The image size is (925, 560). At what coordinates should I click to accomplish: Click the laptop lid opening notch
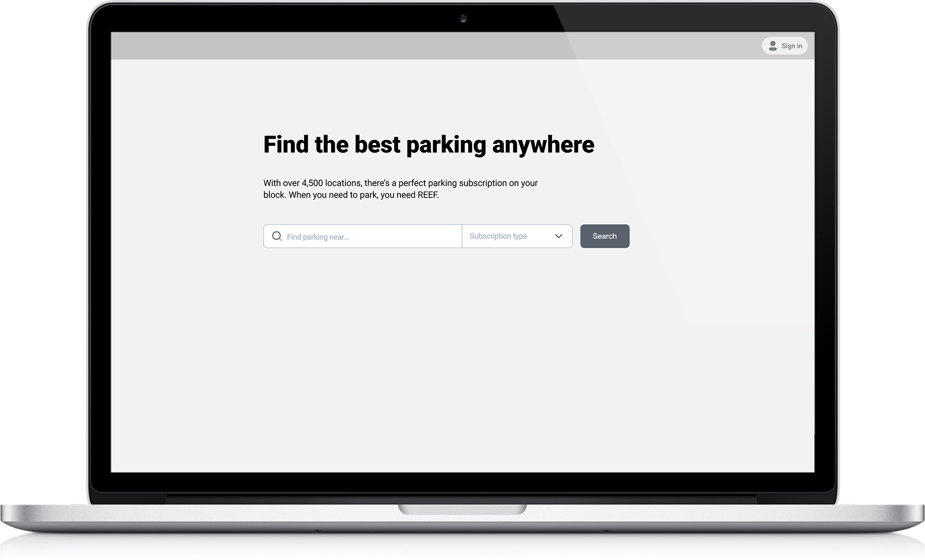coord(462,509)
